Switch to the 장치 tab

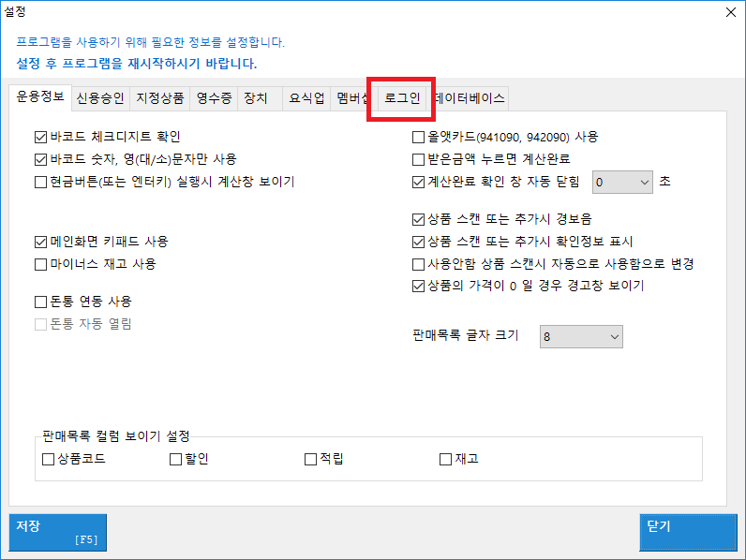click(260, 98)
